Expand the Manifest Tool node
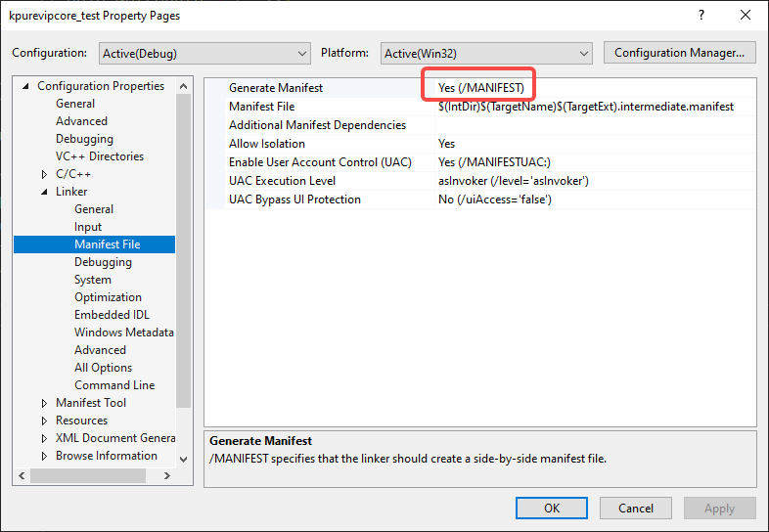Screen dimensions: 769x532 pyautogui.click(x=44, y=403)
